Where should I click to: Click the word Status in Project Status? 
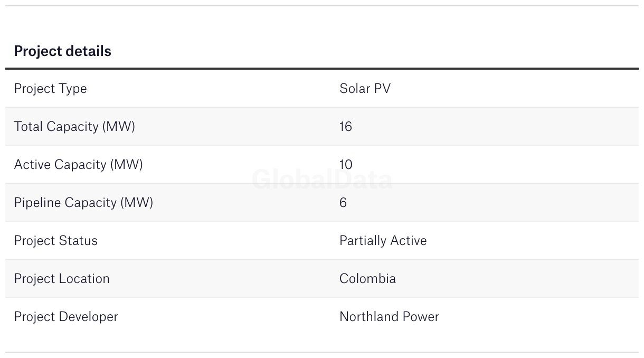pos(78,241)
